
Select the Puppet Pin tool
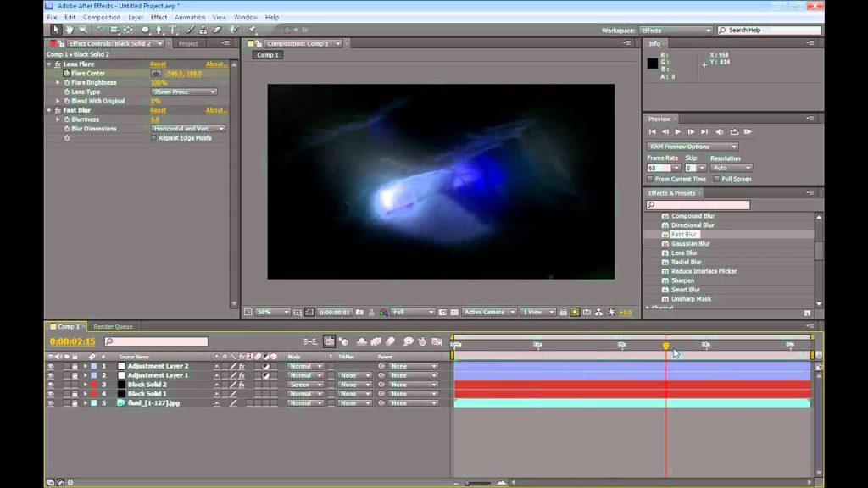click(253, 30)
